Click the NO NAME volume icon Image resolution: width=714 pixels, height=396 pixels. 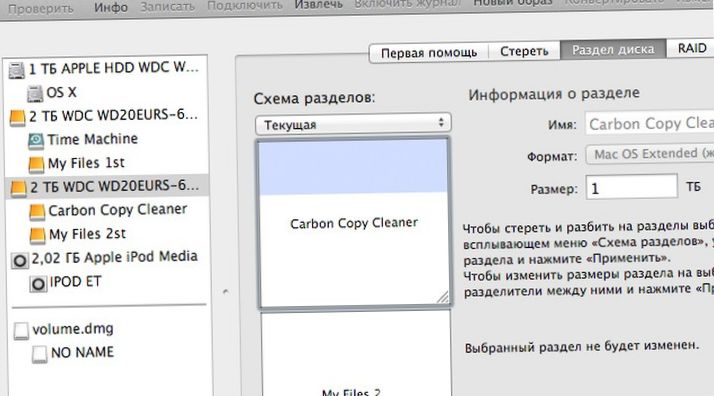pyautogui.click(x=39, y=354)
